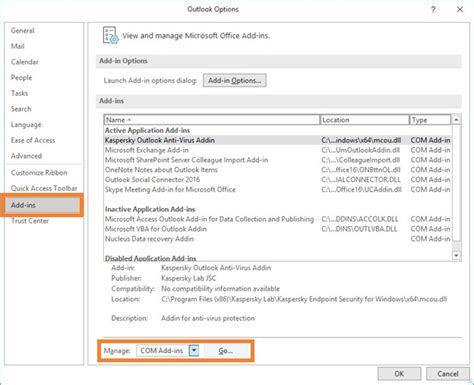Click the Active Application Add-ins group heading
This screenshot has height=385, width=474.
coord(147,130)
